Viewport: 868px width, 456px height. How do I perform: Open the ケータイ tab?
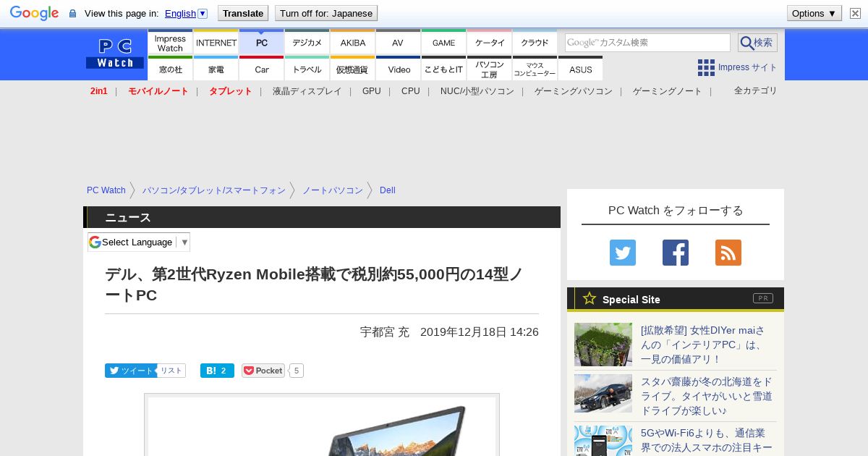tap(490, 43)
